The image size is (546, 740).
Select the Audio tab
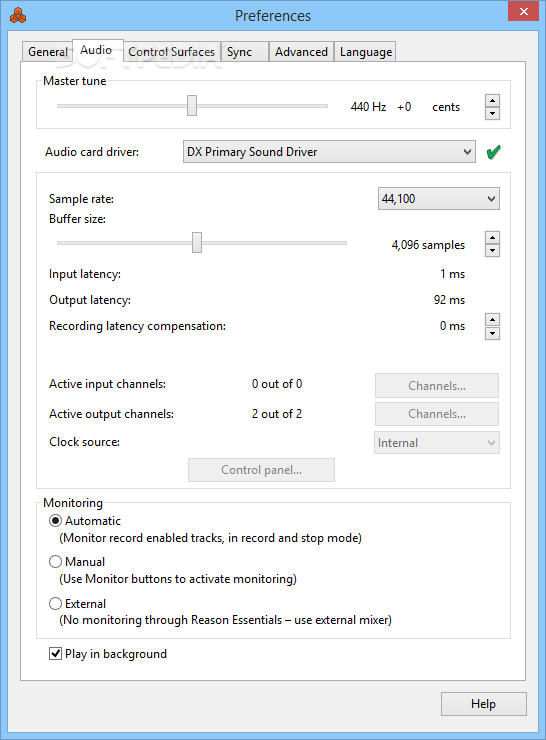pos(98,50)
